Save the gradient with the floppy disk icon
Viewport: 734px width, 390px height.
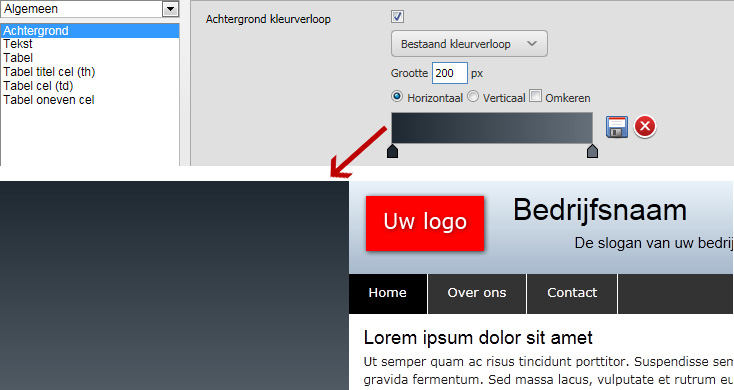point(617,127)
